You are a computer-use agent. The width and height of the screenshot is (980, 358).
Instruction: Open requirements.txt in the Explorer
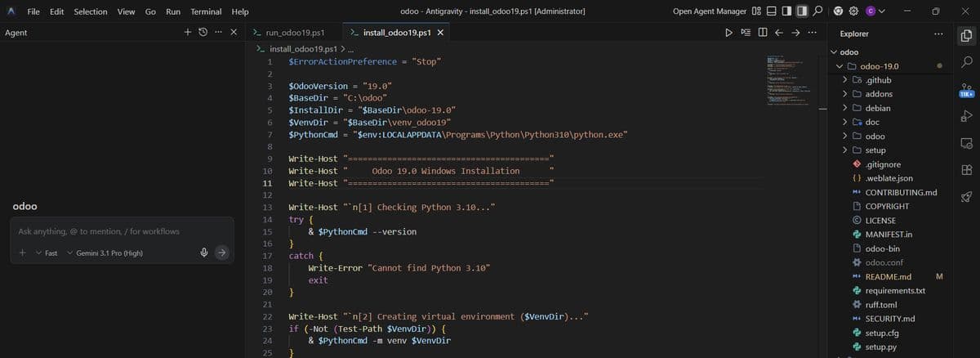point(894,291)
